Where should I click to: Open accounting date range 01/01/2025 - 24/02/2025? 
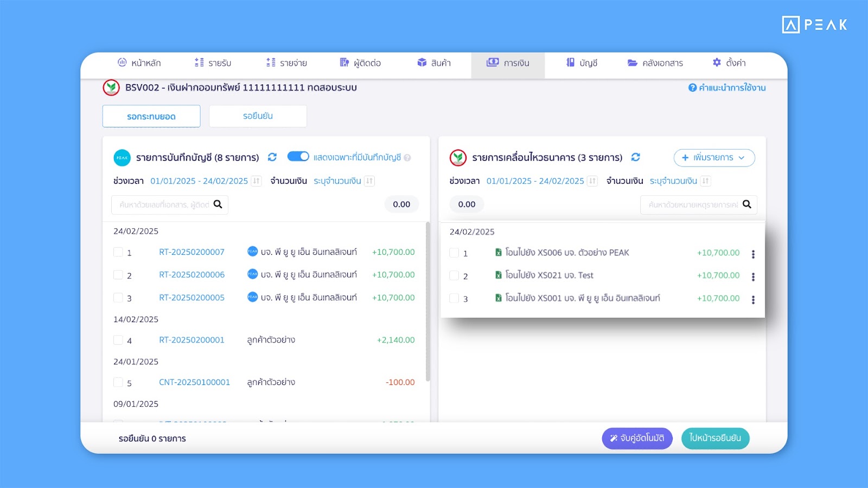pos(199,181)
